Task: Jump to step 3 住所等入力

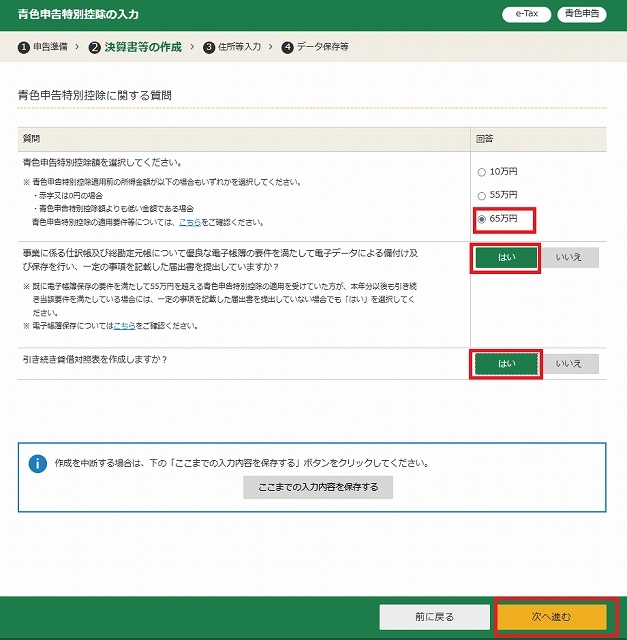Action: (x=231, y=47)
